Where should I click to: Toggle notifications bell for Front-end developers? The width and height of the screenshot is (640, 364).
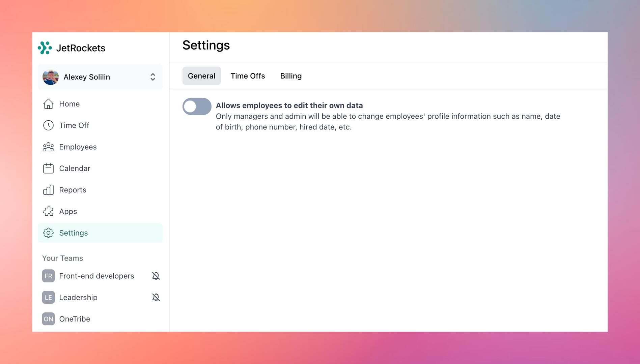pos(156,276)
